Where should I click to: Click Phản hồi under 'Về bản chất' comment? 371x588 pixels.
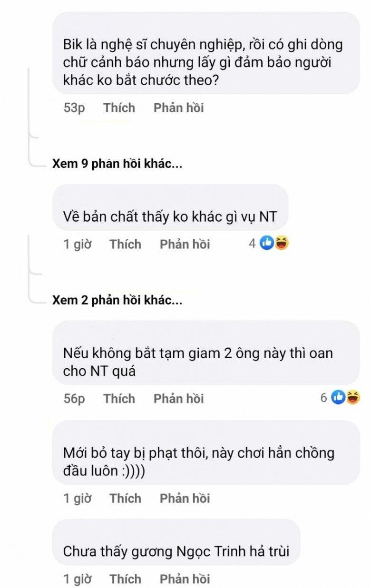click(x=185, y=245)
